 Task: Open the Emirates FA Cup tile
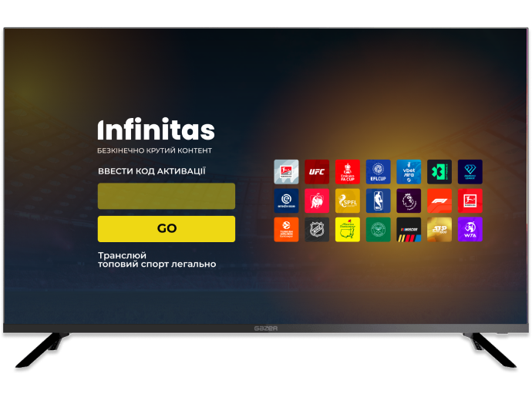(x=348, y=171)
